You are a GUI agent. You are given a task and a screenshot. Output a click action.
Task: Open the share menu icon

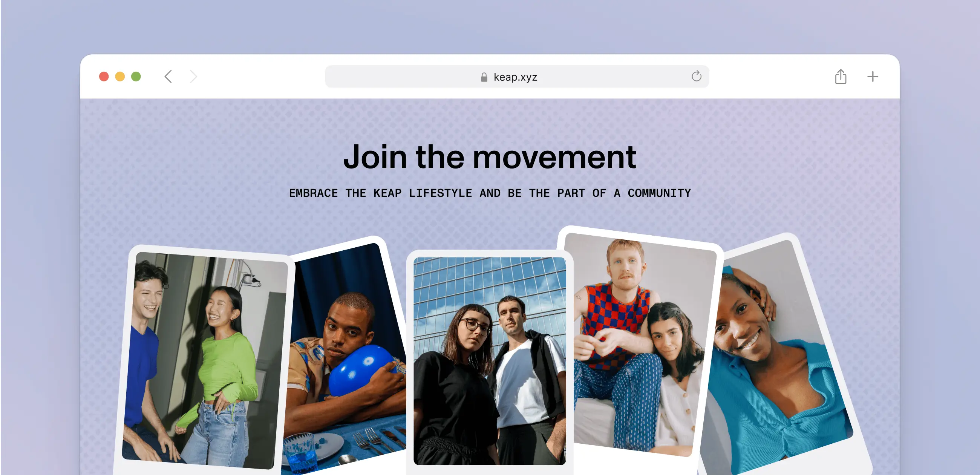point(841,76)
